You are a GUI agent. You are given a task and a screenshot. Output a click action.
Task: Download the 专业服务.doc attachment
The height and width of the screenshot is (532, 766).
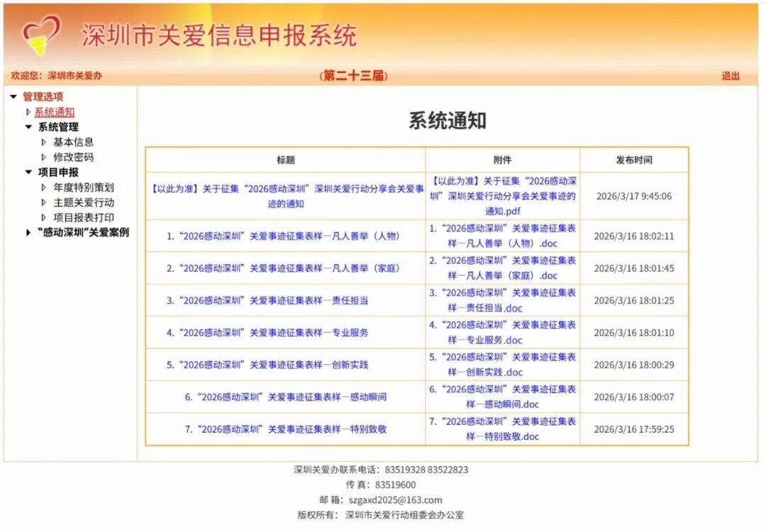point(502,333)
